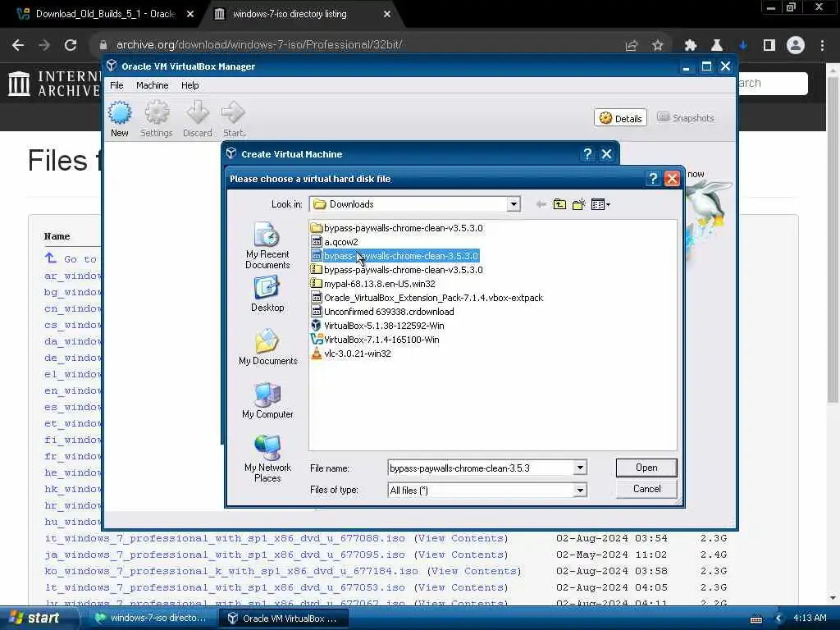Image resolution: width=840 pixels, height=630 pixels.
Task: Select the VirtualBox-7.1.4-165100-Win installer
Action: point(375,339)
